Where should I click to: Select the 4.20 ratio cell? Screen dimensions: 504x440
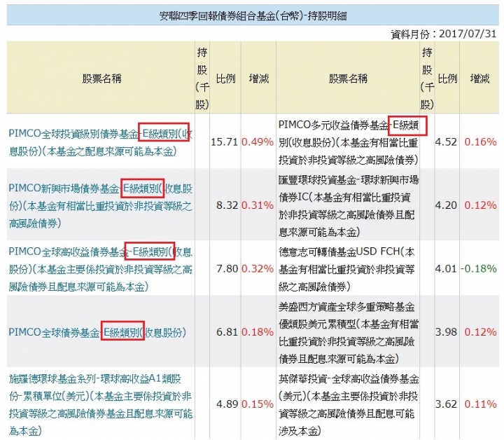point(446,205)
